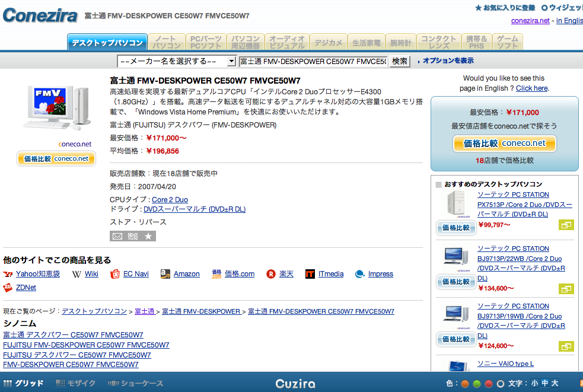Click the ITmedia logo icon
Image resolution: width=583 pixels, height=392 pixels.
310,274
